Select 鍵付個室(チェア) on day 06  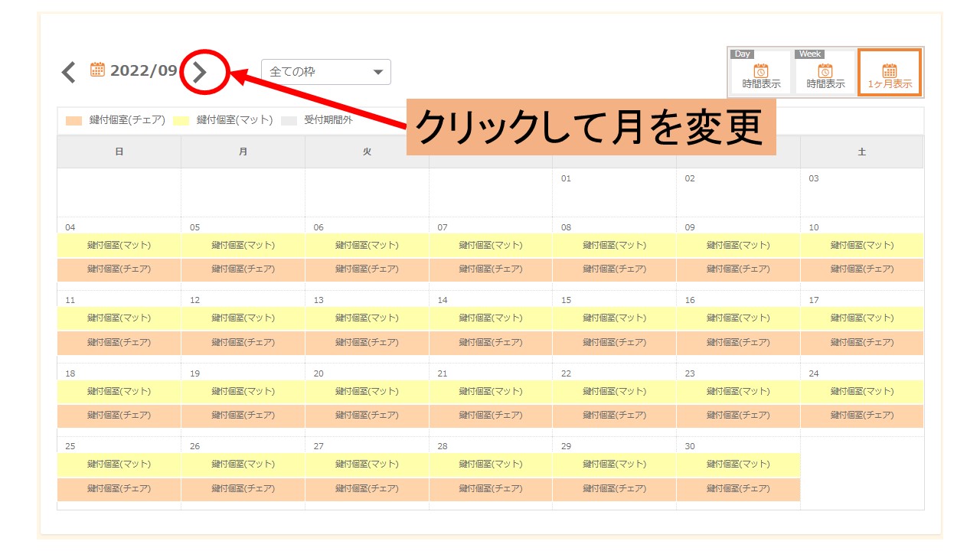click(367, 269)
